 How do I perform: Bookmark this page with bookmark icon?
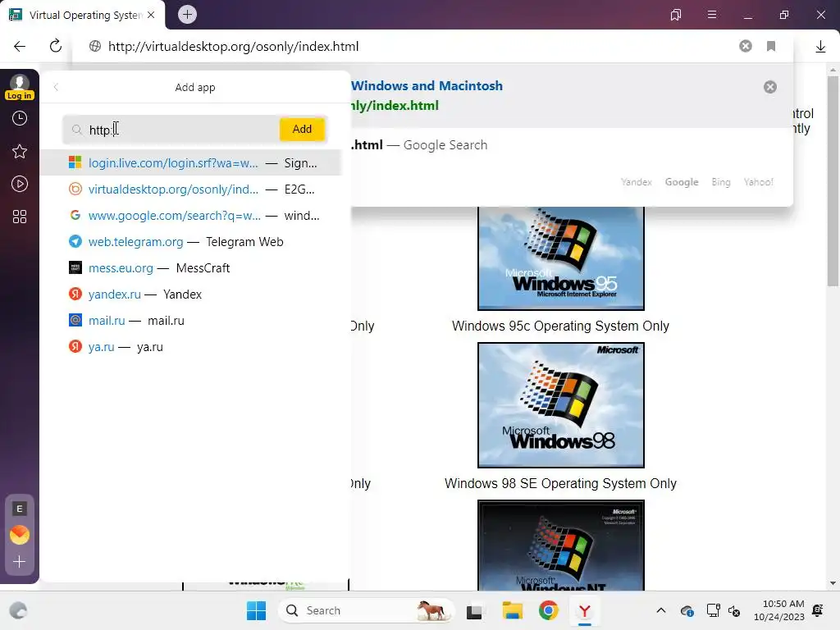pyautogui.click(x=771, y=46)
